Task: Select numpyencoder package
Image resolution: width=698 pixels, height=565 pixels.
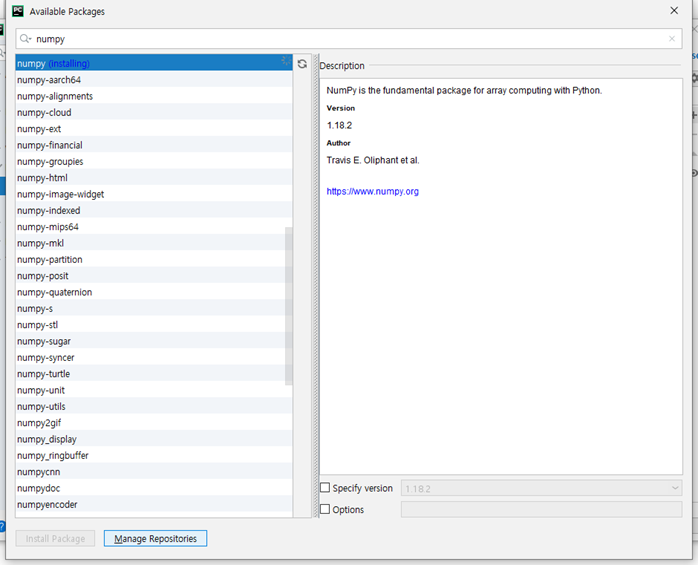Action: [154, 504]
